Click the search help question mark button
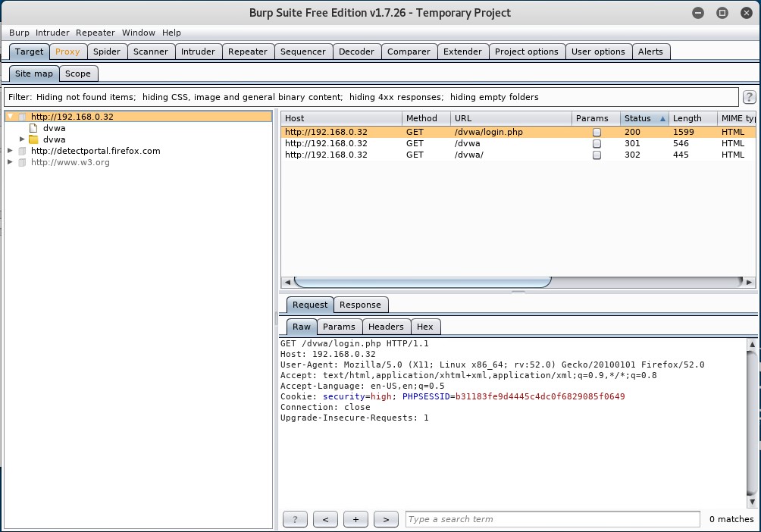 tap(295, 519)
